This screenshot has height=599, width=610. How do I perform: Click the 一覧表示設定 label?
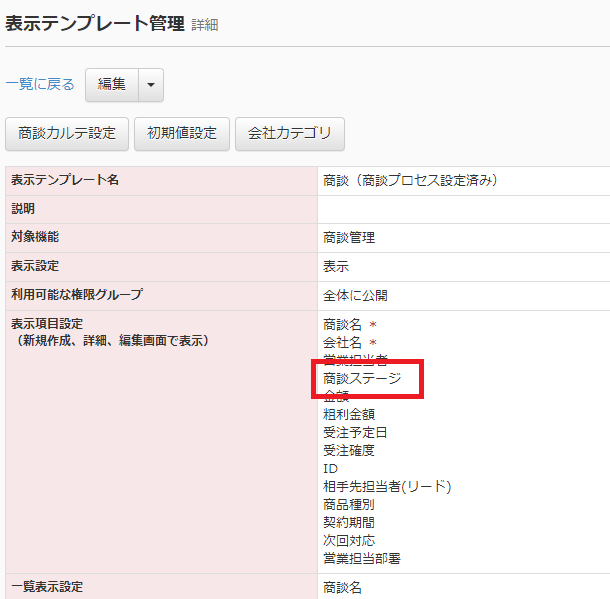pyautogui.click(x=47, y=587)
